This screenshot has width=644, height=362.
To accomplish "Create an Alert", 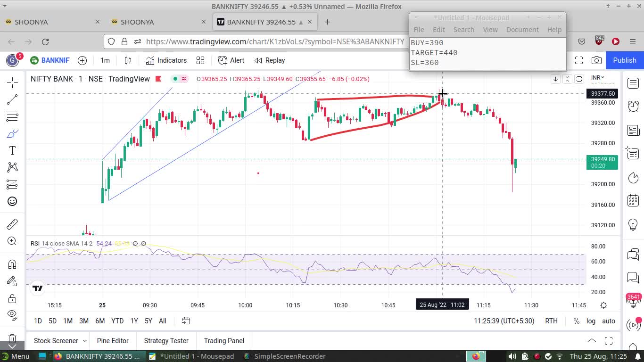I will (x=231, y=60).
